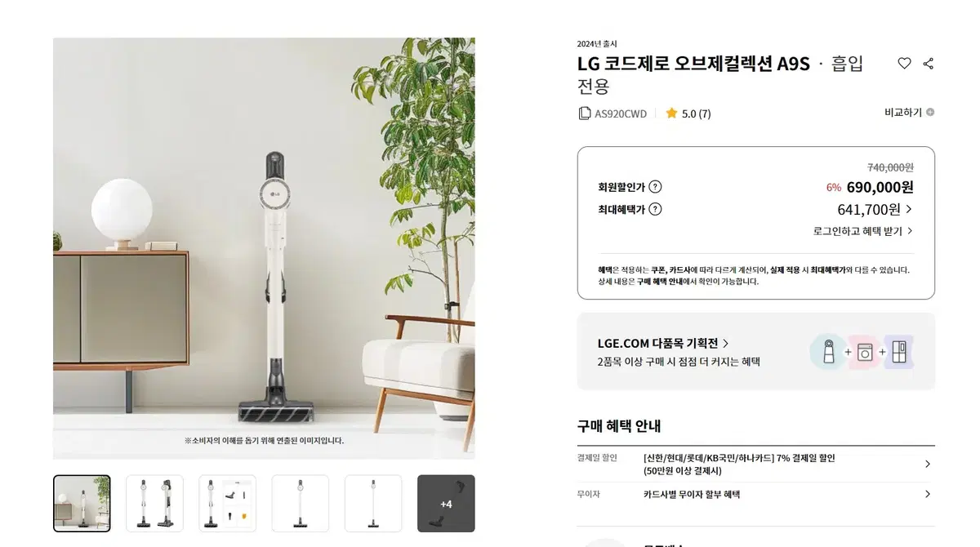Expand the 무이자 installment benefit row
This screenshot has width=980, height=547.
(755, 494)
